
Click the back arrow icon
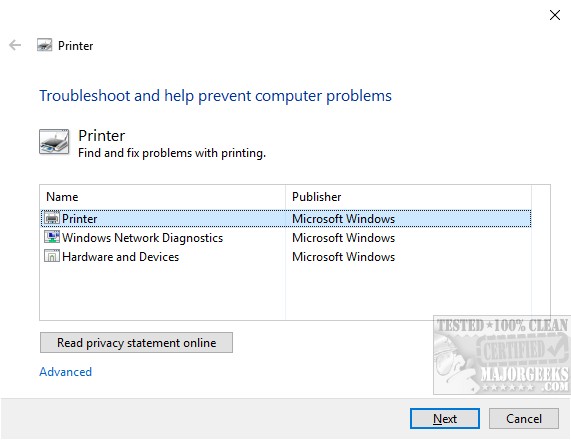click(15, 46)
